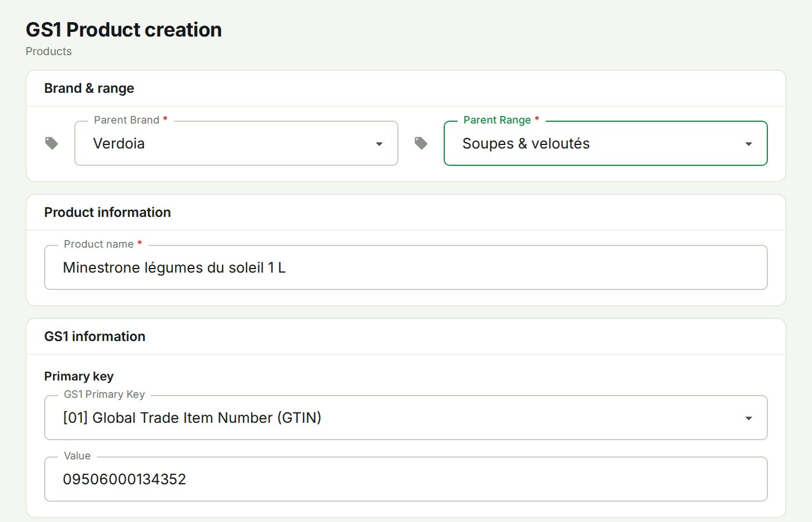Click the Products breadcrumb text

point(49,51)
